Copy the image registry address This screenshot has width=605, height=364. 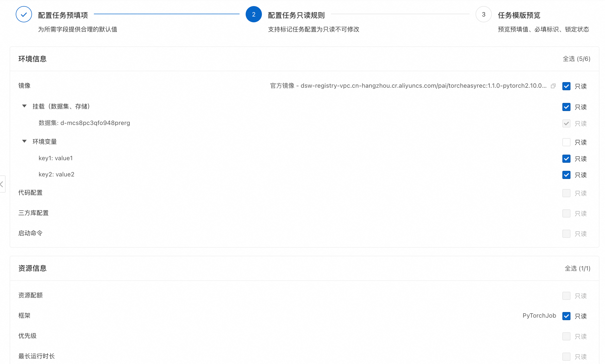[553, 86]
